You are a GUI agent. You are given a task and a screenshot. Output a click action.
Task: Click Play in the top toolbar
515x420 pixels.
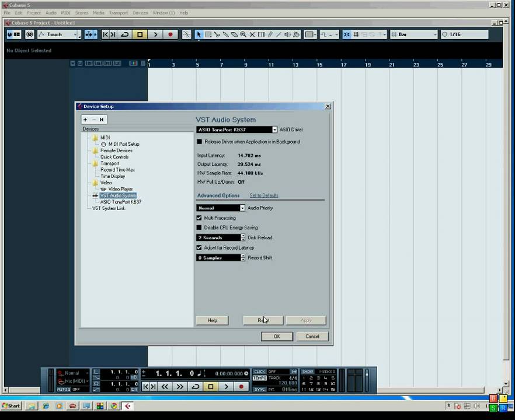[x=156, y=34]
